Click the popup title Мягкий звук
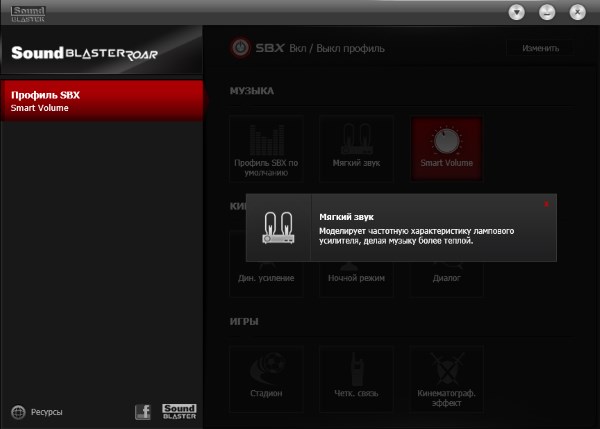This screenshot has height=429, width=600. coord(346,217)
